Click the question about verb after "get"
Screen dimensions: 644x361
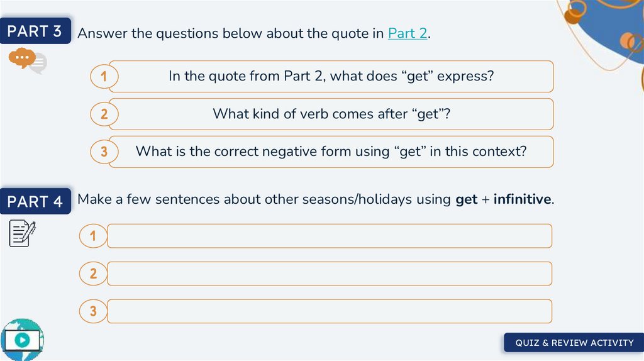pyautogui.click(x=331, y=114)
